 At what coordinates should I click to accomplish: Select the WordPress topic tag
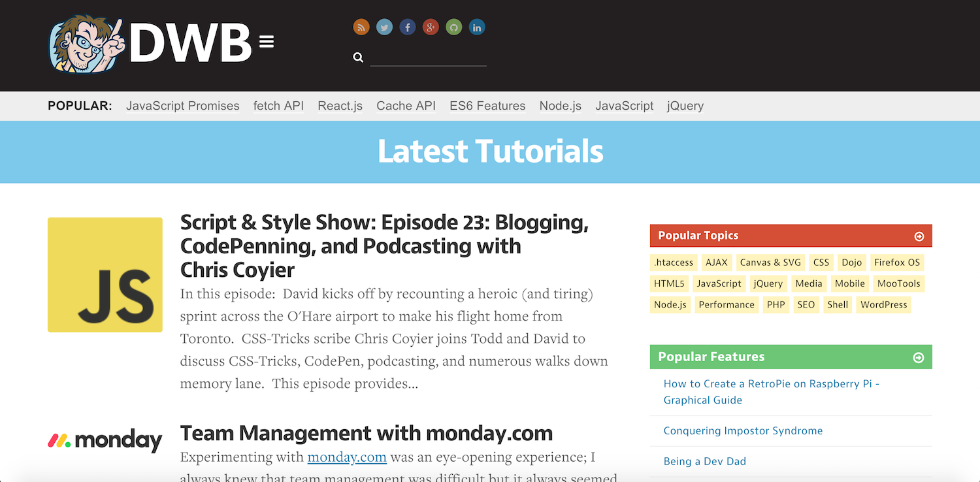pyautogui.click(x=884, y=304)
